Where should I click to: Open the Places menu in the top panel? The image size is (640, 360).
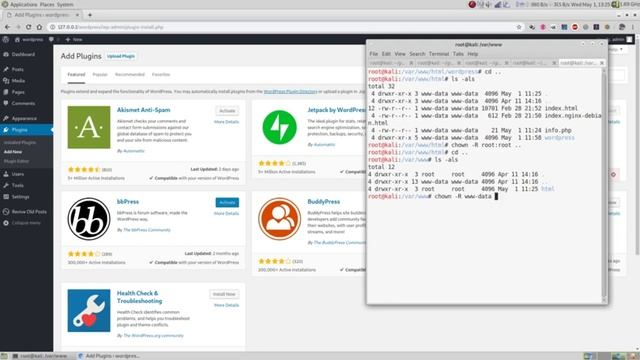[48, 4]
